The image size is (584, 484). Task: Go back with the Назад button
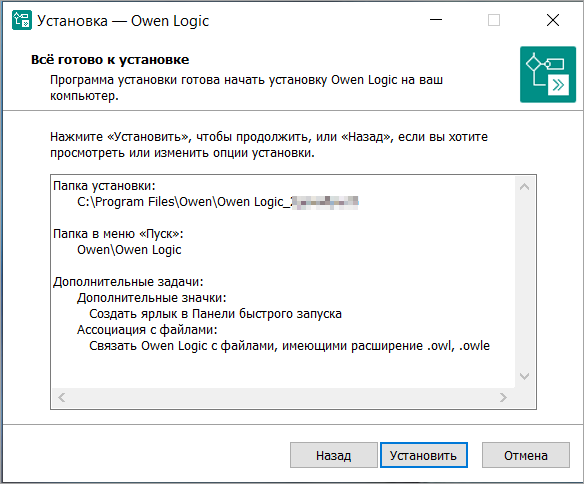(334, 455)
